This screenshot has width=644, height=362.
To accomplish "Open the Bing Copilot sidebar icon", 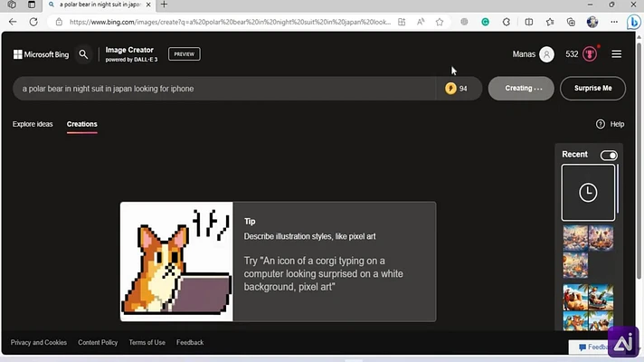I will pos(634,22).
